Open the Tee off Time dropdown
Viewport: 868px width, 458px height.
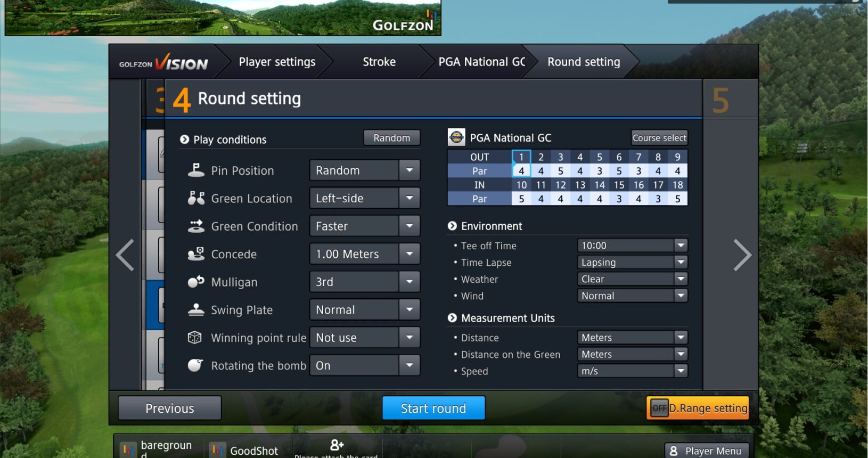click(x=633, y=246)
